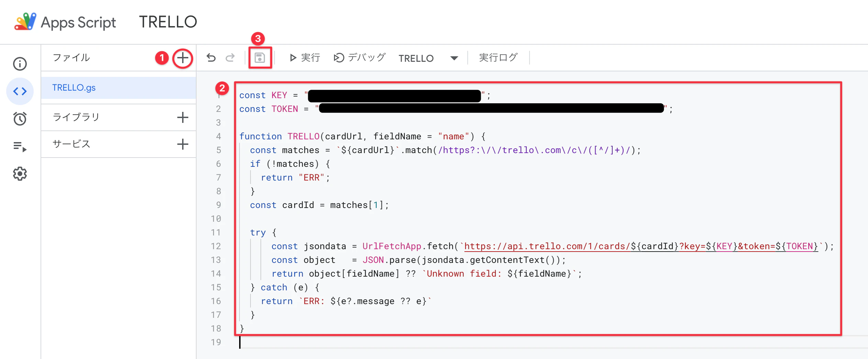Click the Apps Script title text
The height and width of the screenshot is (359, 868).
coord(78,23)
